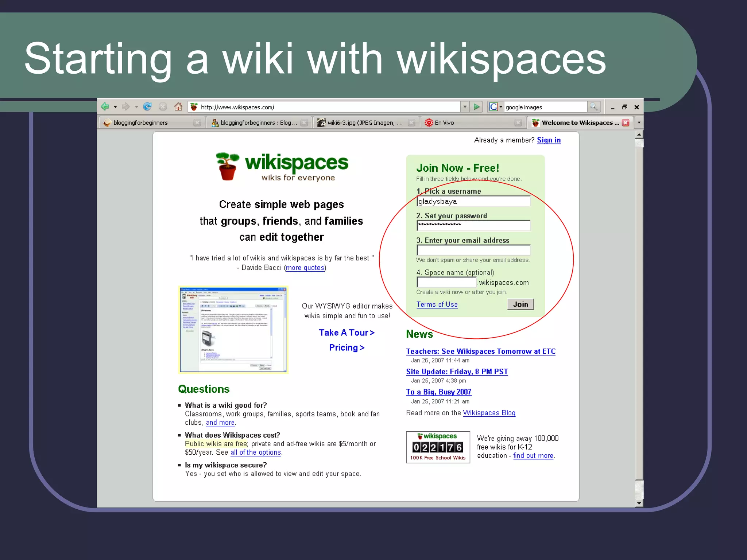The image size is (747, 560).
Task: Click the browser Back arrow icon
Action: pos(105,107)
